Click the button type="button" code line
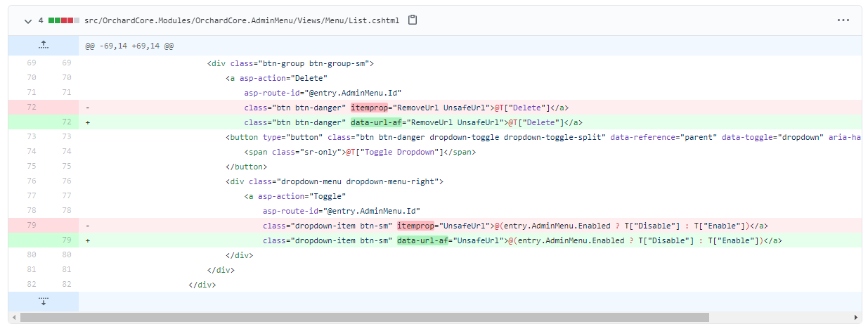 click(543, 137)
